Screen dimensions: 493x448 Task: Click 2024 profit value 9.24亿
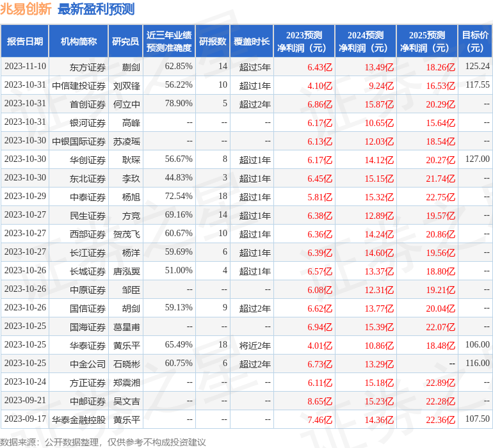(382, 86)
